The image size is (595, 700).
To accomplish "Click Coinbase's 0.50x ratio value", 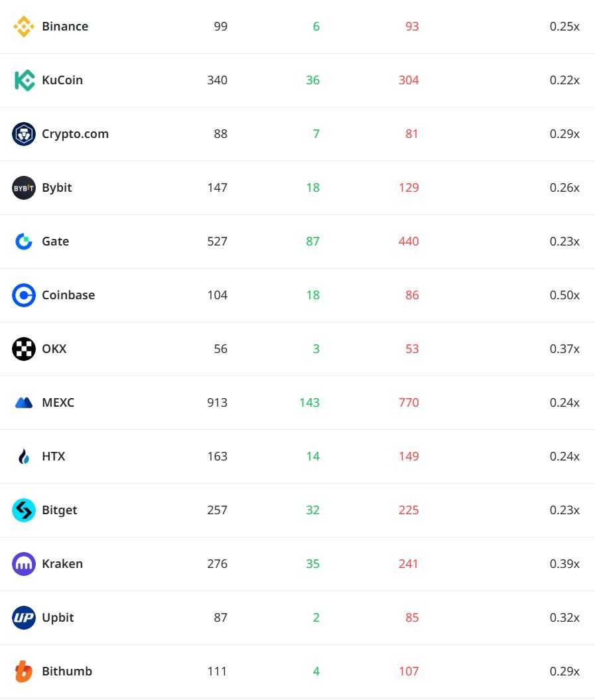I will pyautogui.click(x=564, y=295).
